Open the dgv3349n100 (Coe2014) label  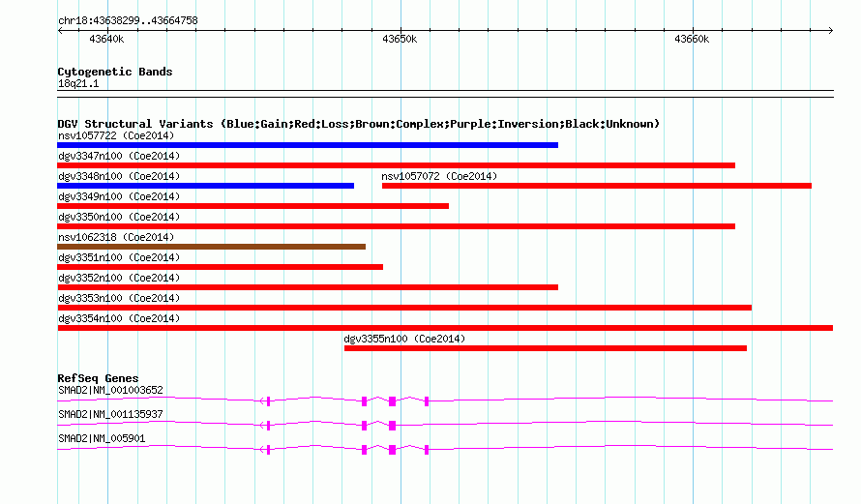click(119, 196)
